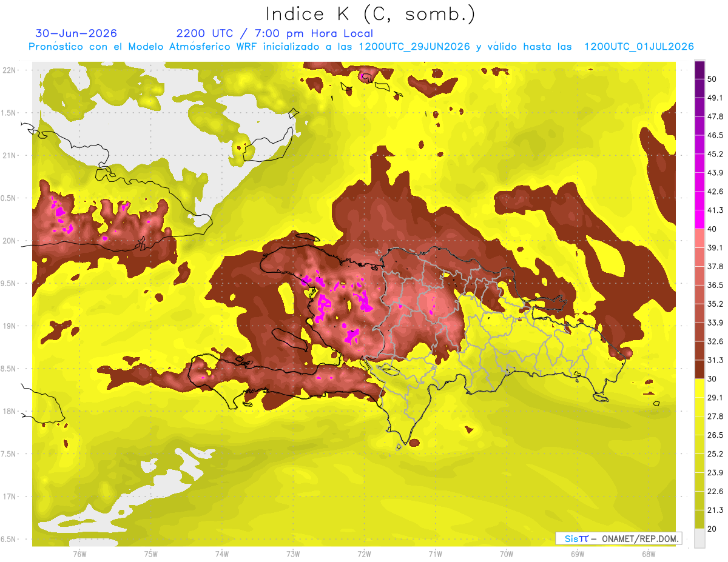Click colorbar label "23.9"
728x562 pixels.
[x=715, y=473]
